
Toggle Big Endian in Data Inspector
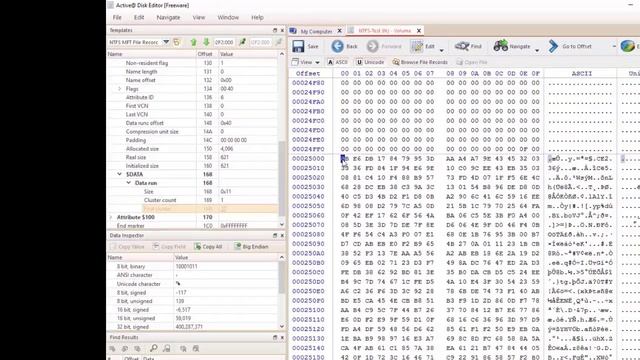(251, 247)
